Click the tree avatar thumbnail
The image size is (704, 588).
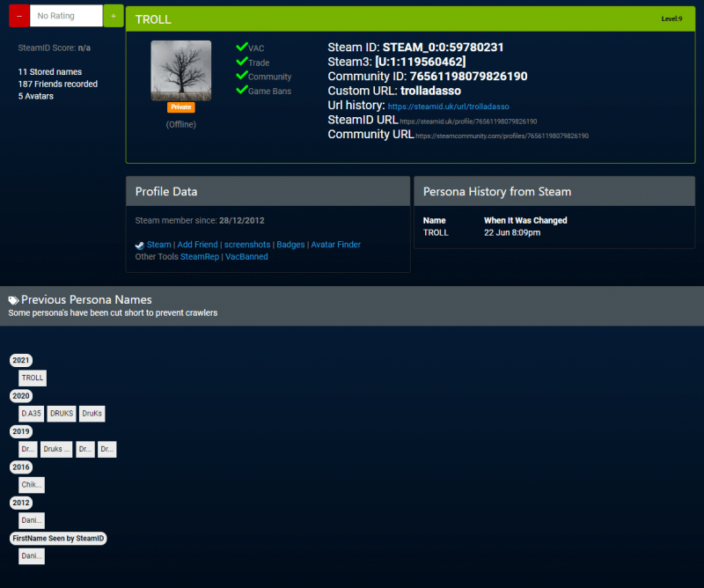click(x=181, y=70)
